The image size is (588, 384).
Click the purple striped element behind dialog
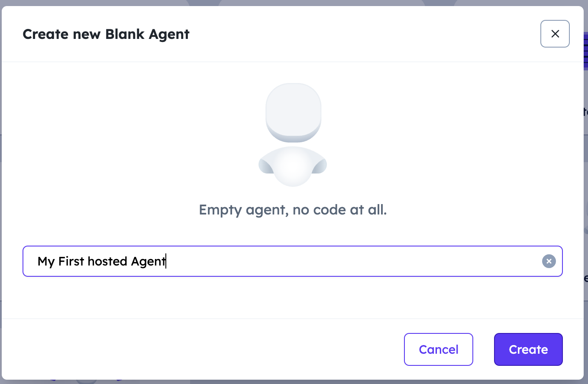point(585,51)
